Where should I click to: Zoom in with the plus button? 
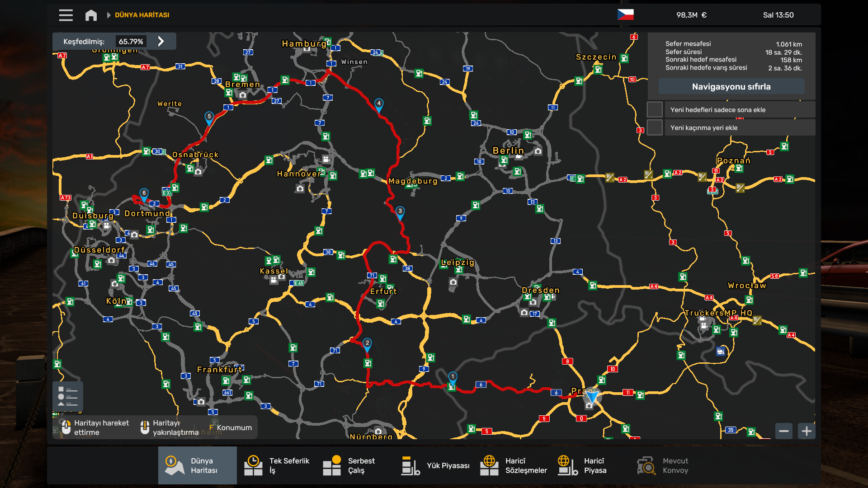807,431
